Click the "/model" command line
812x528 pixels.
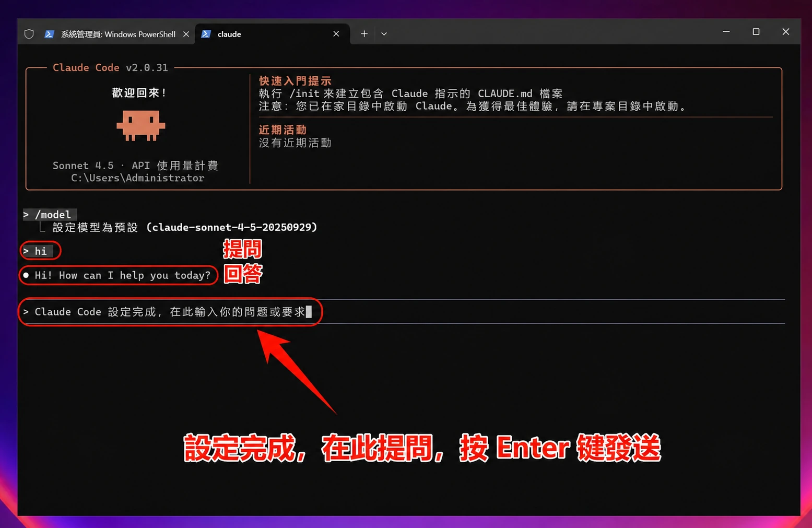coord(50,215)
